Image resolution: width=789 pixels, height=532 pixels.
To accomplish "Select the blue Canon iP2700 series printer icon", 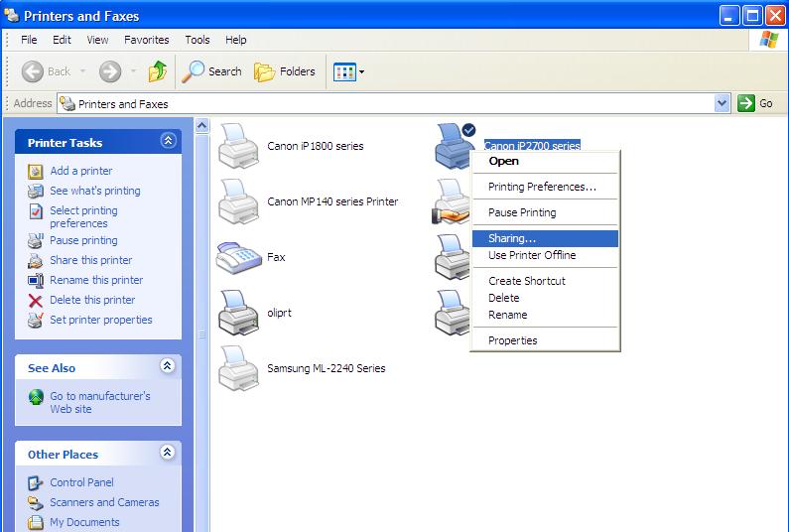I will coord(453,146).
